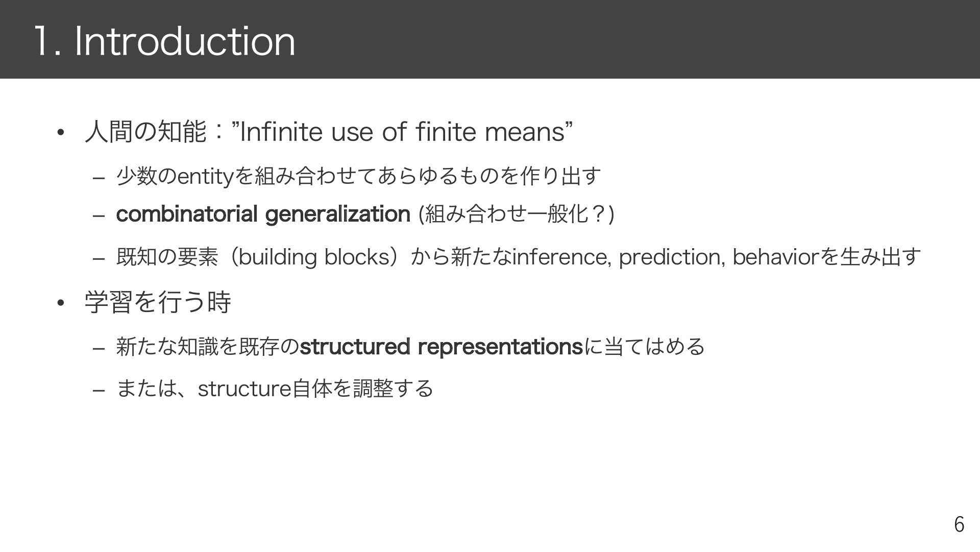This screenshot has width=980, height=552.
Task: Click the '人間の知能' text
Action: [145, 132]
